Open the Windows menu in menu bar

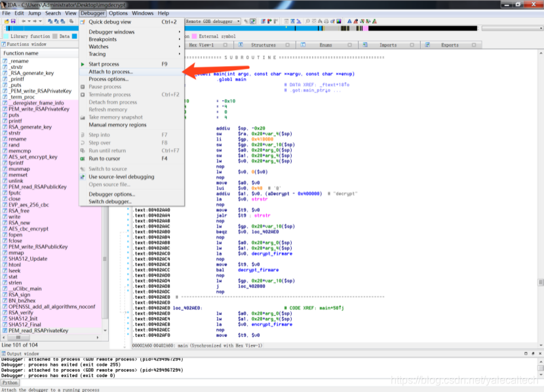click(x=142, y=13)
